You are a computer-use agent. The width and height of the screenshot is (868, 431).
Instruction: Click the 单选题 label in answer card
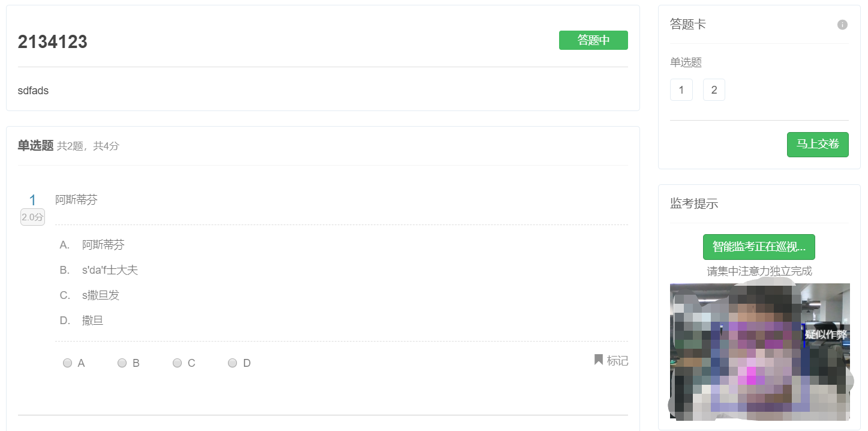click(x=686, y=62)
